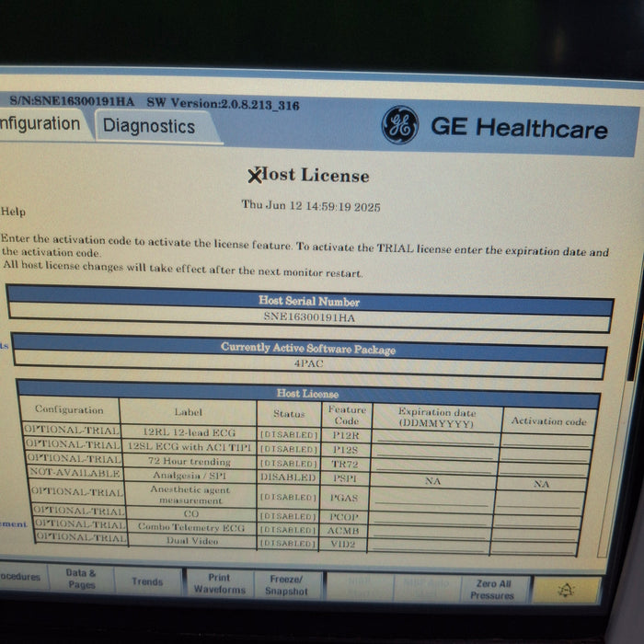This screenshot has width=644, height=644.
Task: Click activation code field for CO row
Action: (539, 520)
